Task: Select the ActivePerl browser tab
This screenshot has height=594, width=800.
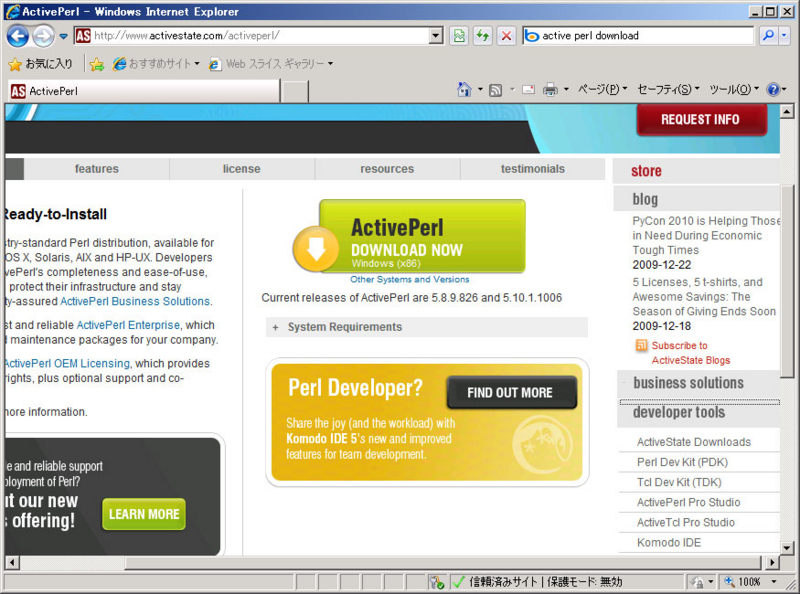Action: pyautogui.click(x=143, y=91)
